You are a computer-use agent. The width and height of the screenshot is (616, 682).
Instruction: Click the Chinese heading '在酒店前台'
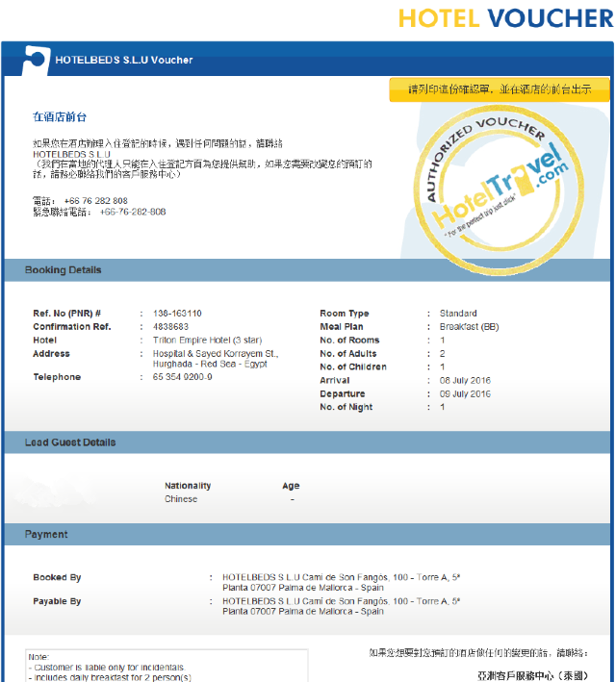[x=60, y=117]
